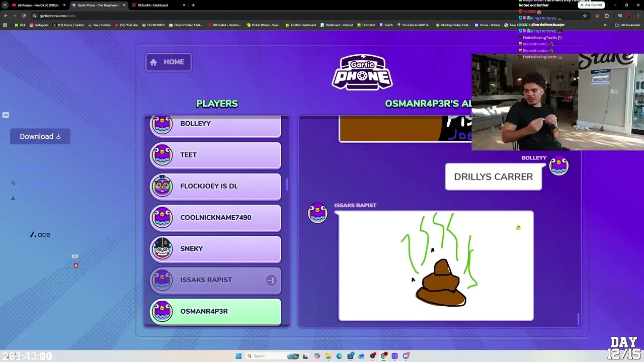Open Discord from the taskbar

(406, 356)
